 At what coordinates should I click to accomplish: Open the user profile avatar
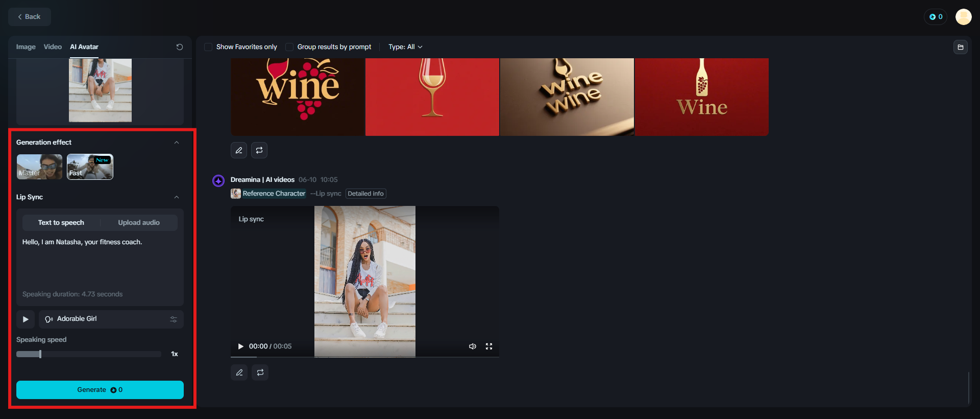pos(964,17)
